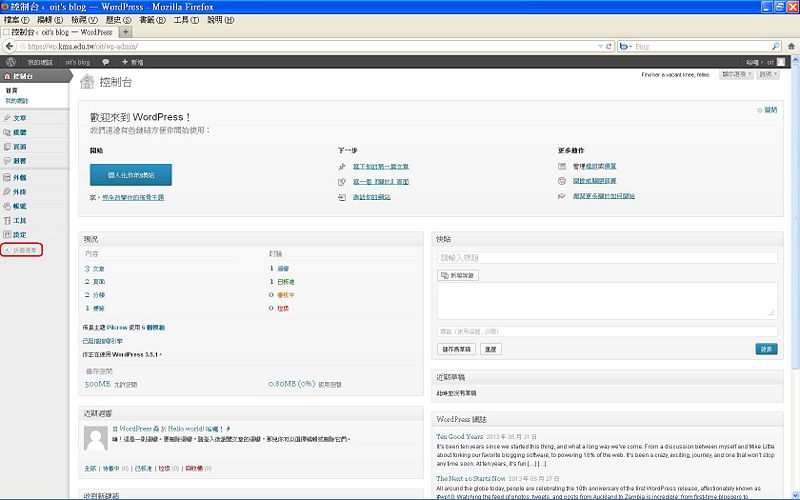Open the 工具 (Tools) sidebar menu
Screen dimensions: 800x500
click(x=20, y=220)
